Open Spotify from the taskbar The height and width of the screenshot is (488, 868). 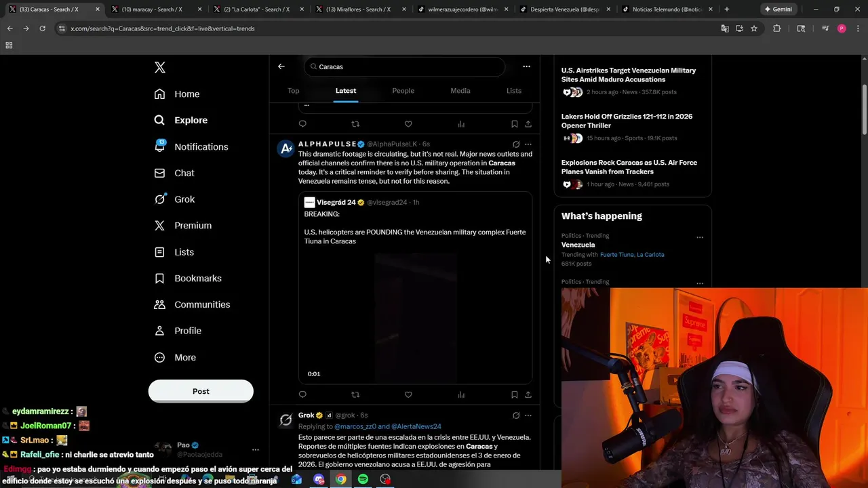point(363,479)
